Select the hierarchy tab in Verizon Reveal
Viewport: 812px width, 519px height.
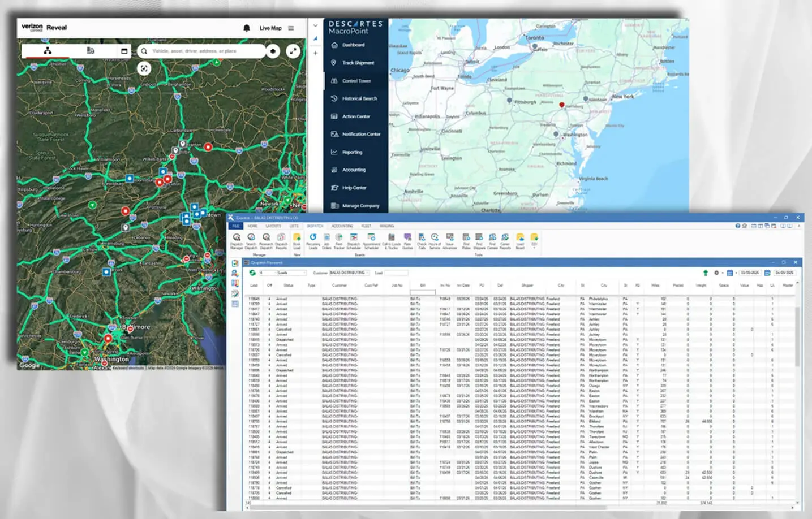48,51
